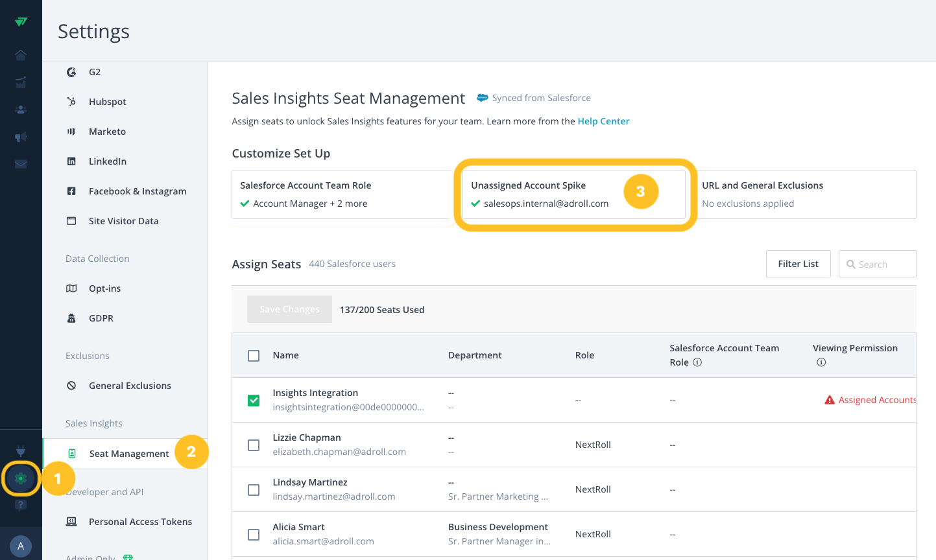Click the Personal Access Tokens laptop icon
The width and height of the screenshot is (936, 560).
pos(71,522)
